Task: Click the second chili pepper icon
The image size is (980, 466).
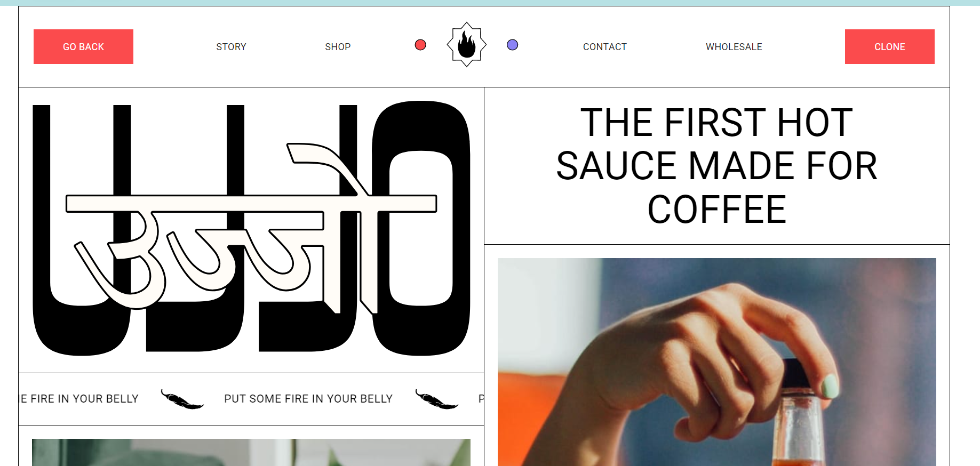Action: (x=436, y=399)
